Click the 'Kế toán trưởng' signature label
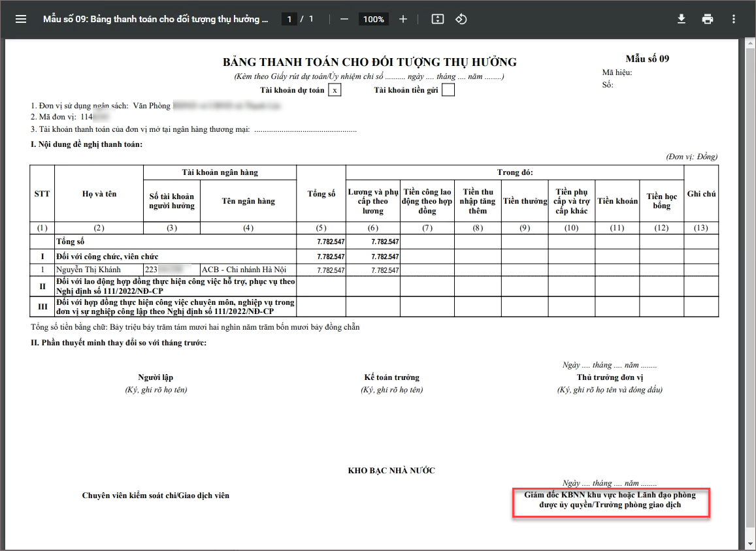756x551 pixels. pos(391,377)
